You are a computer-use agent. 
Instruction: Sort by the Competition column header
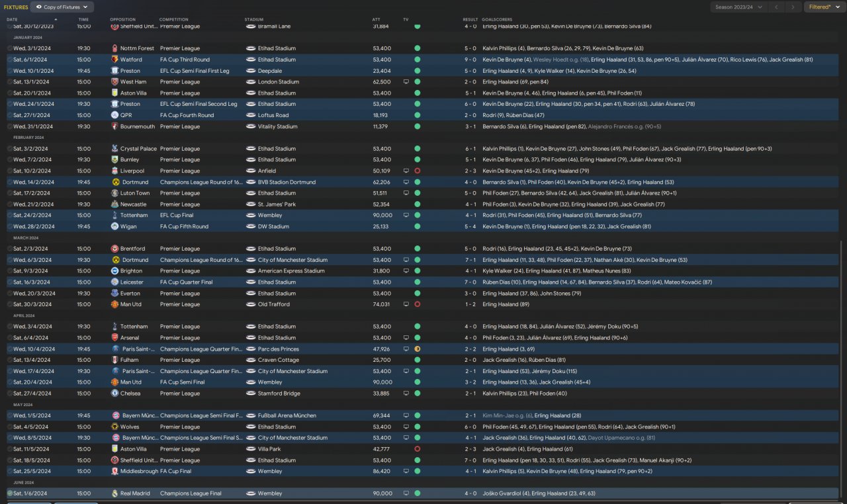(x=173, y=20)
